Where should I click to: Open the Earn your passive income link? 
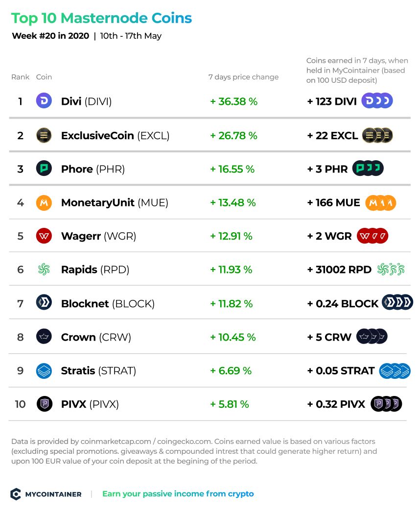click(x=178, y=493)
